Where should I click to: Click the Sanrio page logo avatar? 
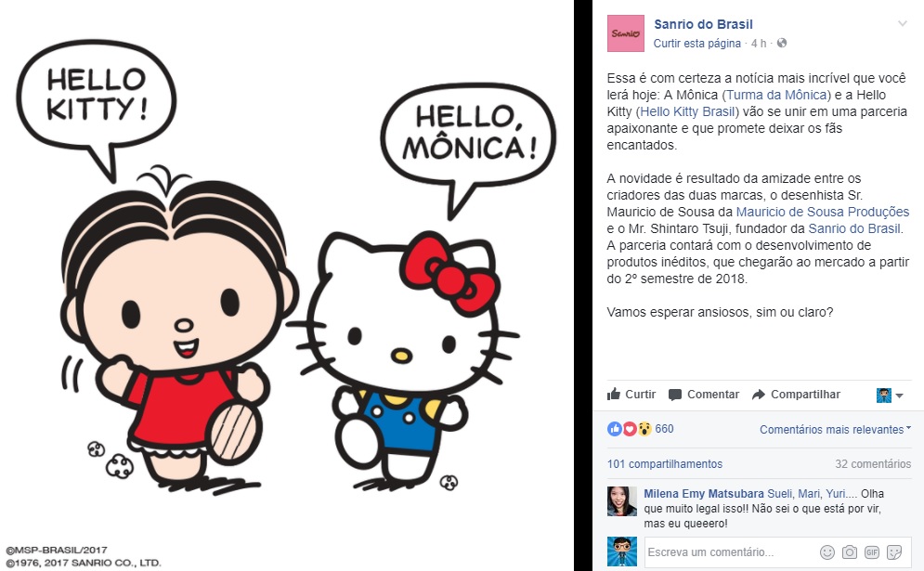point(625,33)
